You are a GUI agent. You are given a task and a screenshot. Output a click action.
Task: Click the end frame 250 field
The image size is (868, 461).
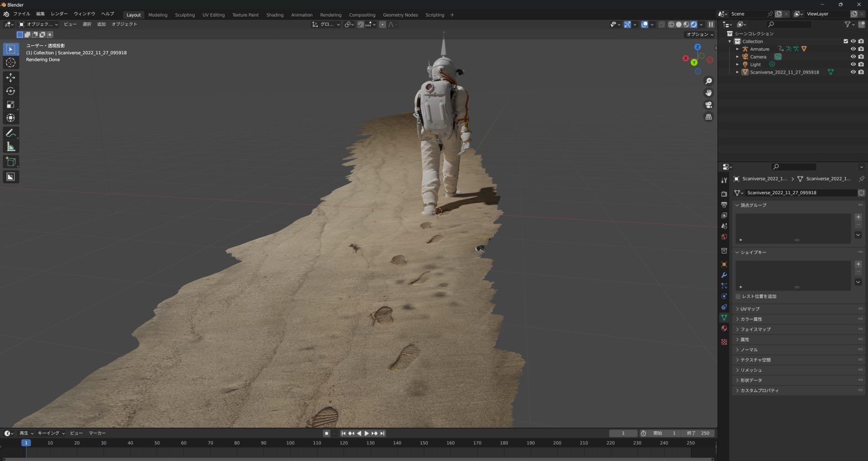pyautogui.click(x=699, y=433)
